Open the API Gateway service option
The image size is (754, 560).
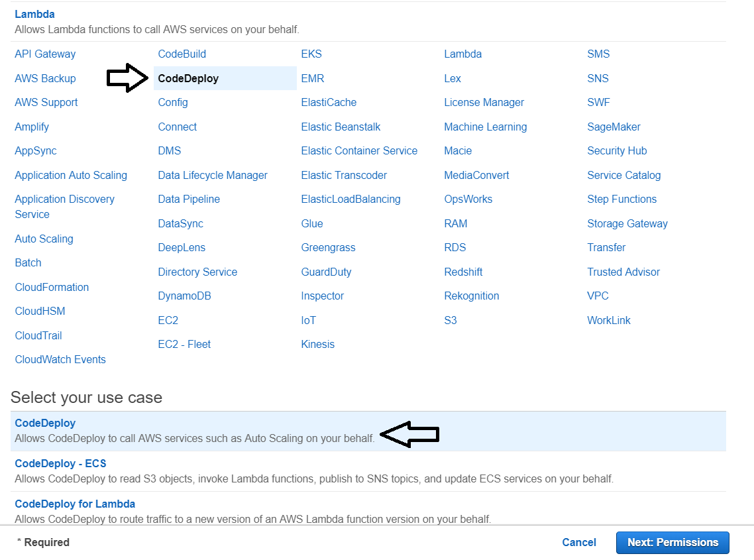point(45,54)
